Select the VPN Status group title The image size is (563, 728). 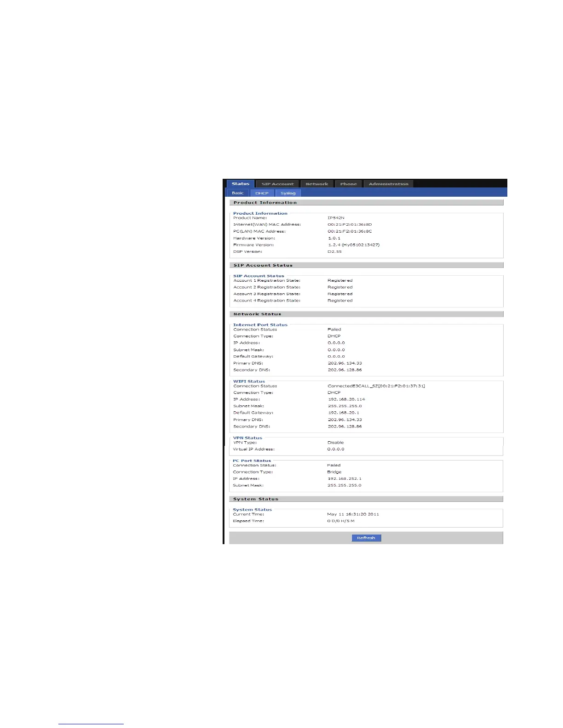(247, 438)
